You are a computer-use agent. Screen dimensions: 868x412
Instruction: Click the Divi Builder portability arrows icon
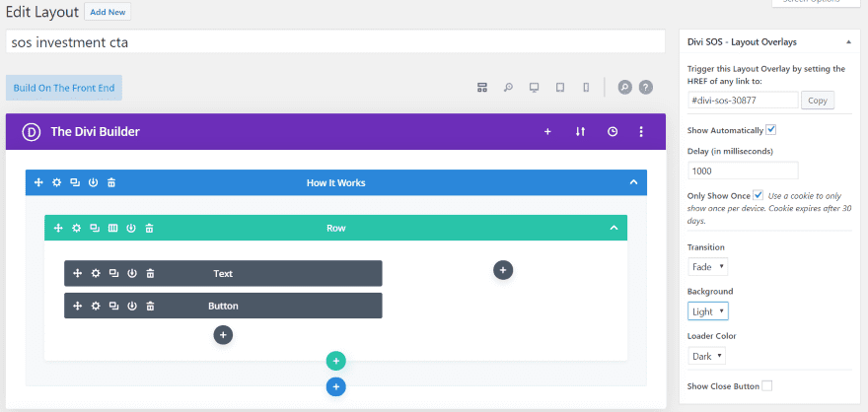click(x=580, y=131)
